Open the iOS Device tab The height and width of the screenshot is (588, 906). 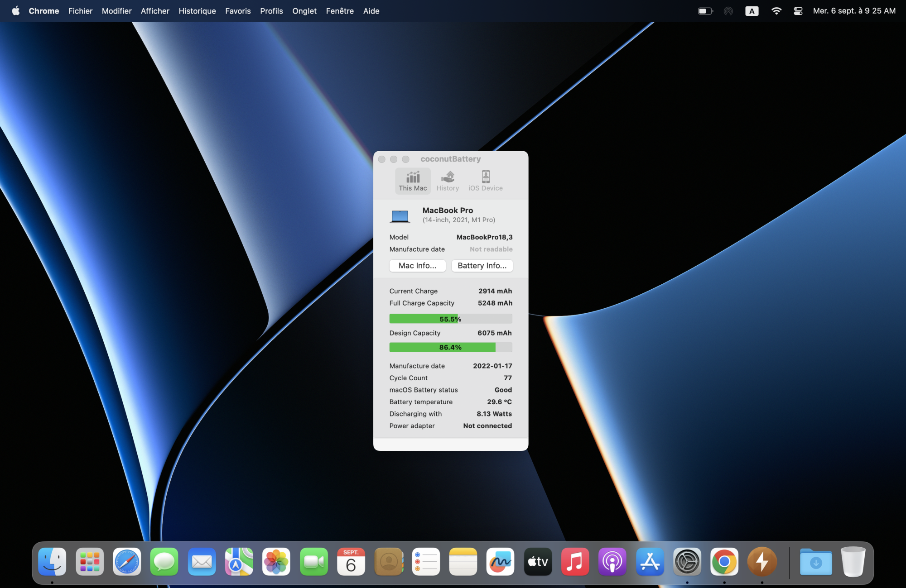[x=485, y=181]
